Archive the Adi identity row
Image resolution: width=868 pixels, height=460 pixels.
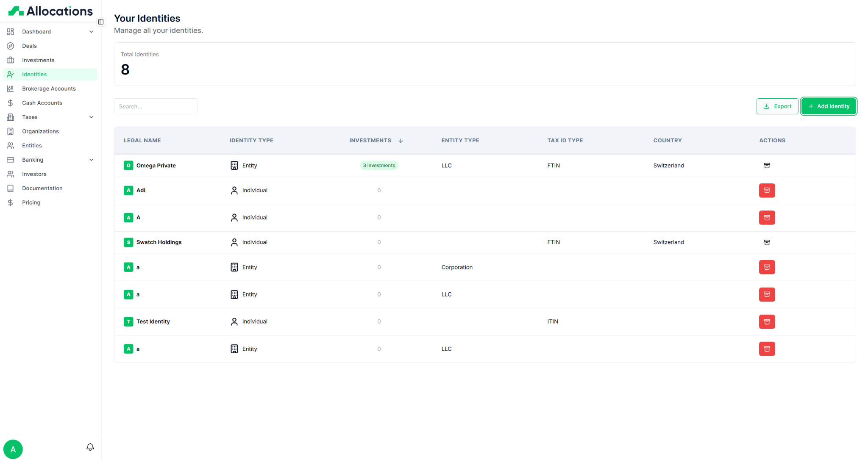767,190
